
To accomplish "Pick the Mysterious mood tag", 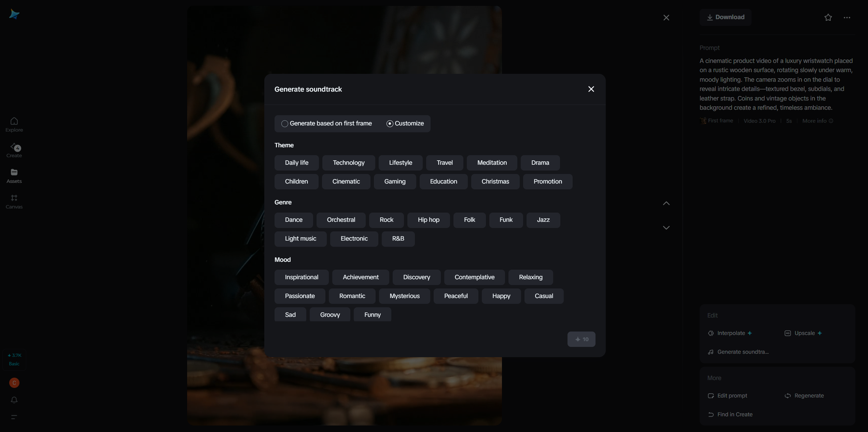I will (x=404, y=296).
